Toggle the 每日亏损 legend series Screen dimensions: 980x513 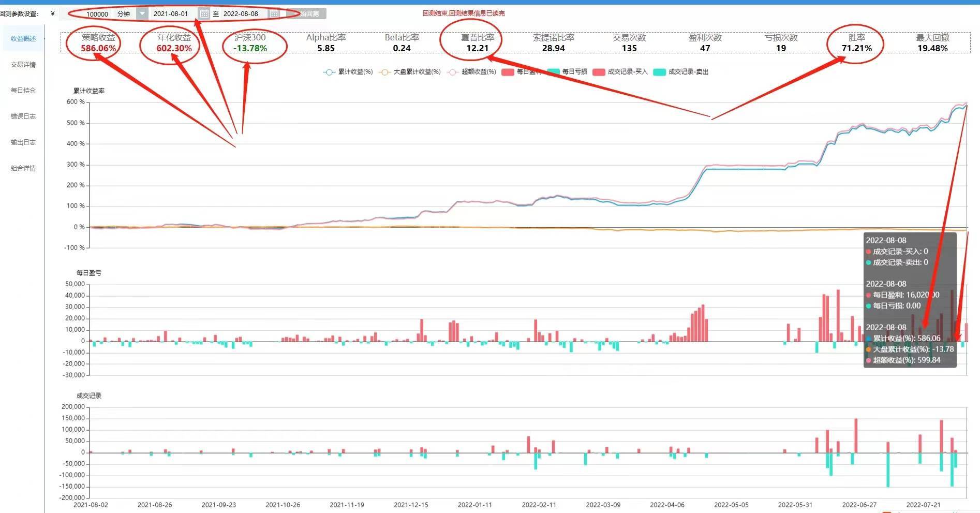pos(567,72)
